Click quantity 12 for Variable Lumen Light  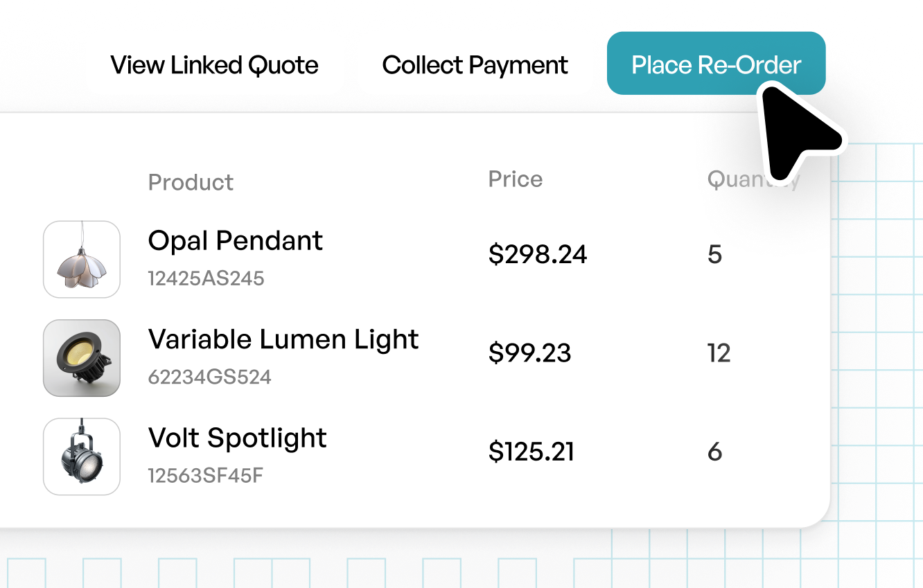719,353
